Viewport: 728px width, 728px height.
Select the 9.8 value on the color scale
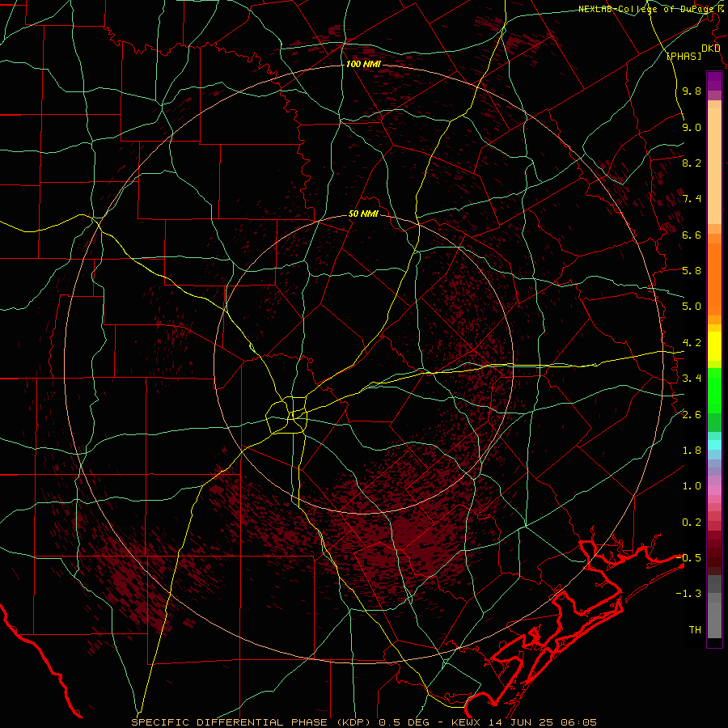click(692, 91)
